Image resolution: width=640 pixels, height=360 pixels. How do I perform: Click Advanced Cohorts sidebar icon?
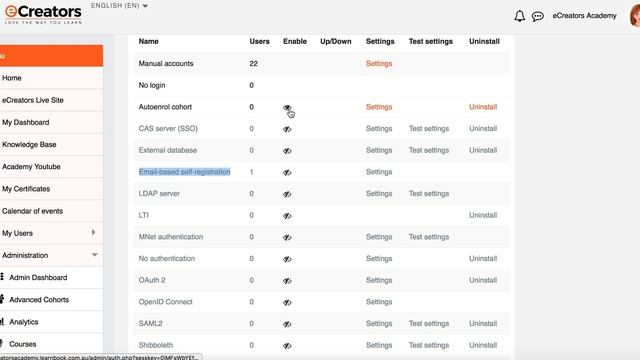point(2,299)
